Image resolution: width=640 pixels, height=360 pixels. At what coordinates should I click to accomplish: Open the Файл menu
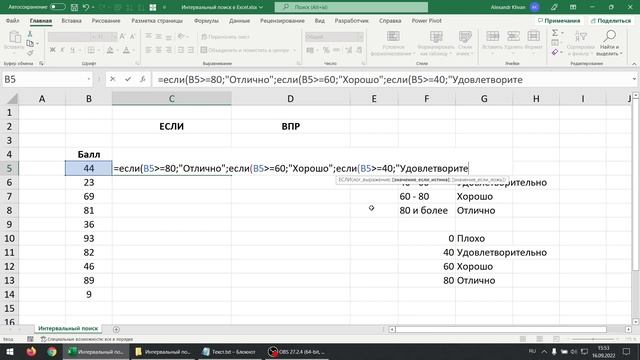point(13,20)
